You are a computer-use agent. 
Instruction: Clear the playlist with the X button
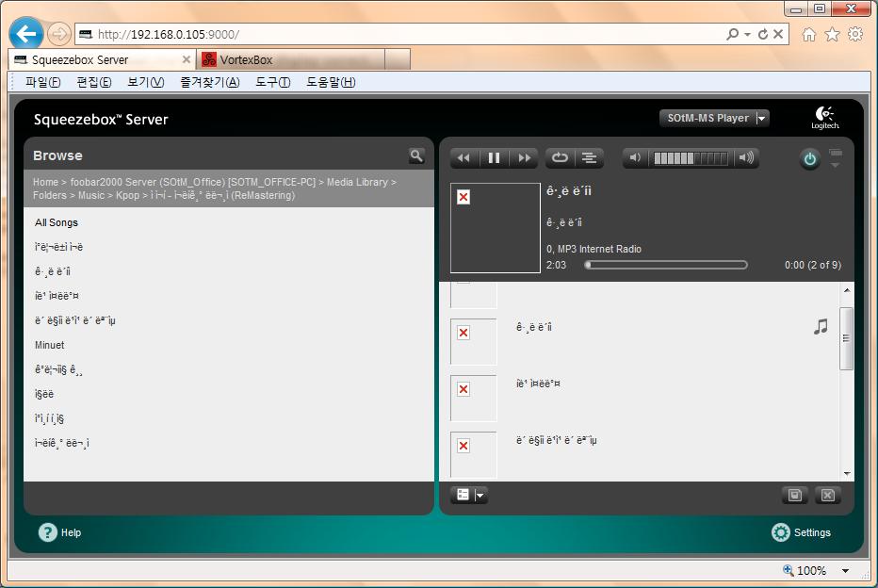826,495
